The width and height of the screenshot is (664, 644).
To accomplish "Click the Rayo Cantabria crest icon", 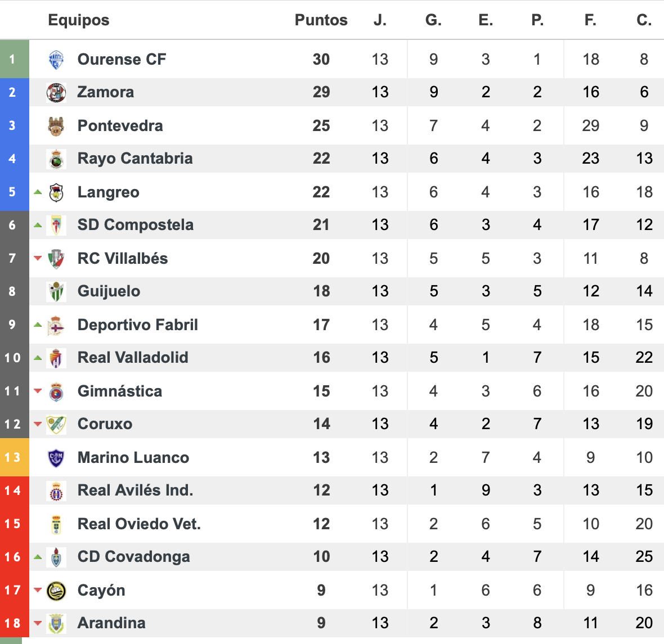I will coord(56,159).
